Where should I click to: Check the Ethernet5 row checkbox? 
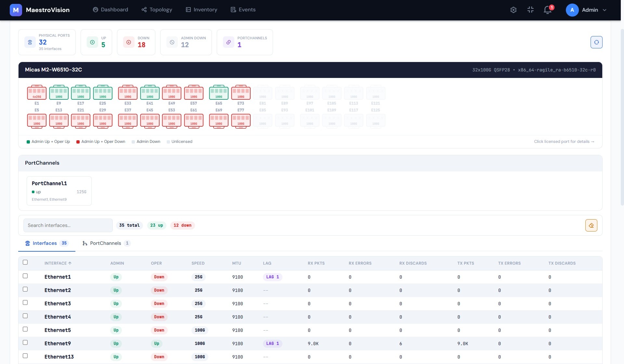[x=25, y=329]
